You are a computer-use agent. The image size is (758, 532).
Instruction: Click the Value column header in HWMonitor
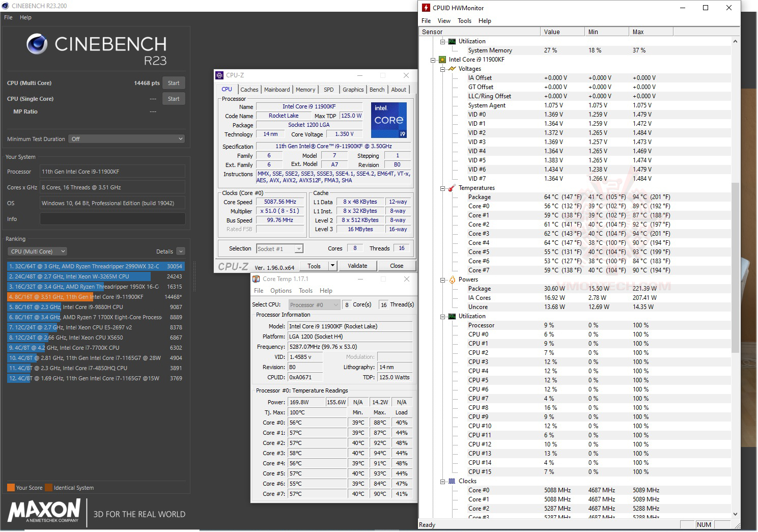click(563, 32)
